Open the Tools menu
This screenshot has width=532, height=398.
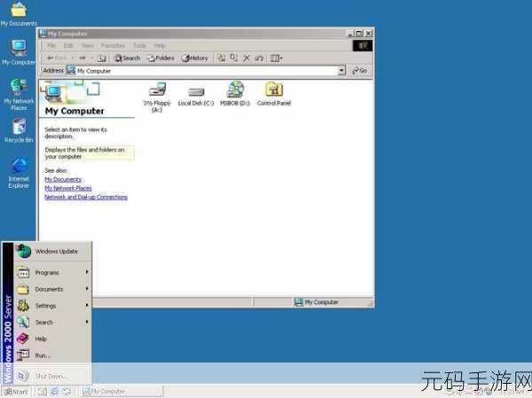pos(139,45)
